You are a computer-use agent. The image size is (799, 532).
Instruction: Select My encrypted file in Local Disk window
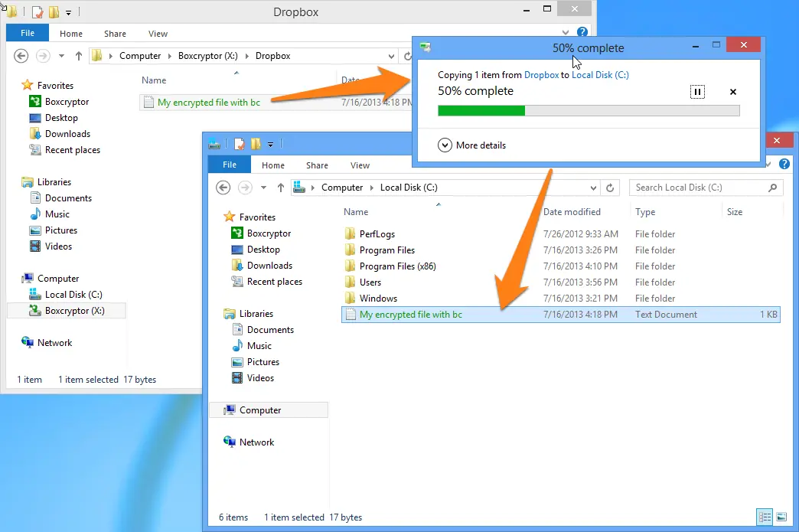point(560,315)
